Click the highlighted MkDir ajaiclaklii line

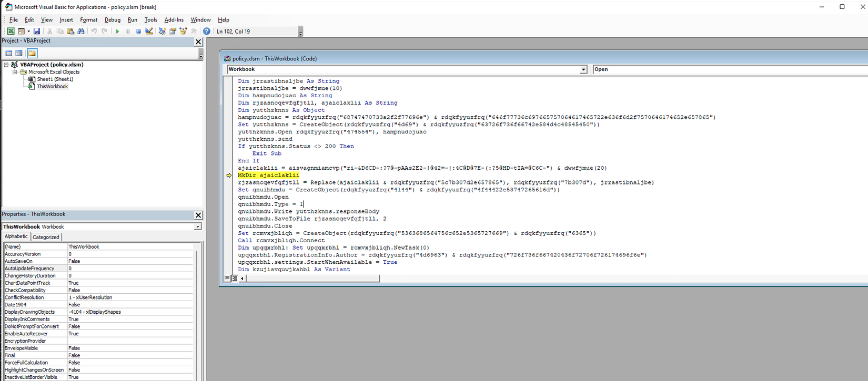pyautogui.click(x=268, y=176)
